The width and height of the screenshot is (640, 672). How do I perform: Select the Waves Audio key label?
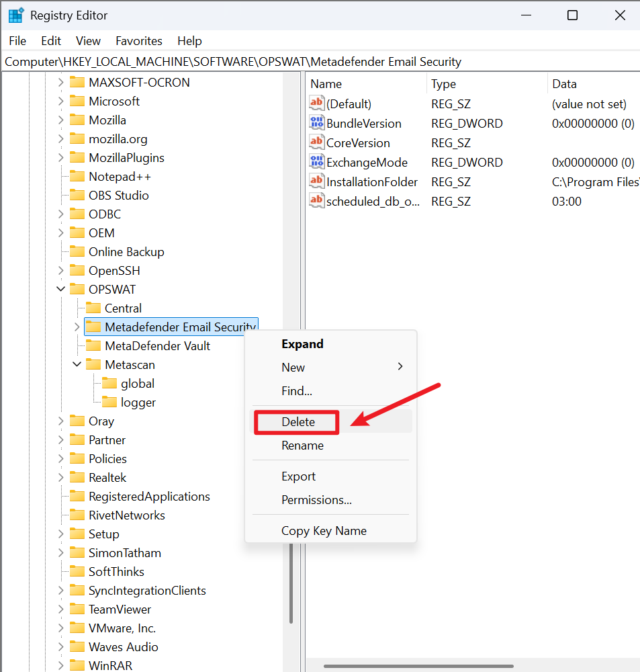[x=124, y=647]
